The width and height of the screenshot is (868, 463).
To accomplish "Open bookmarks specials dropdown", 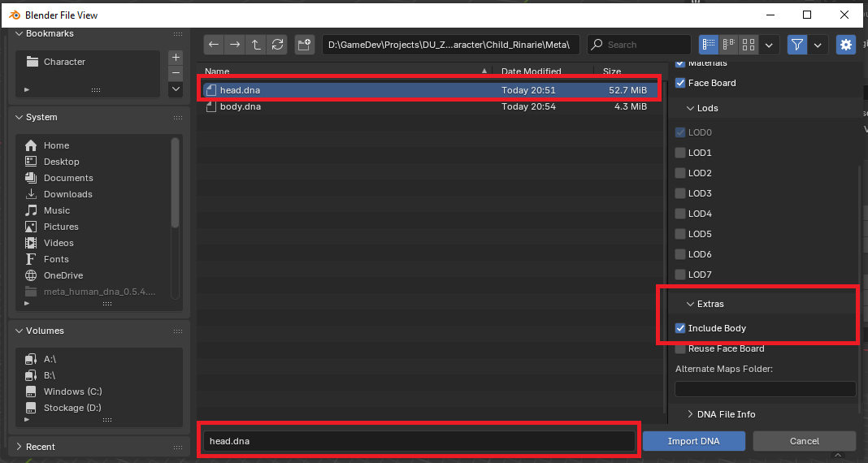I will click(x=176, y=89).
